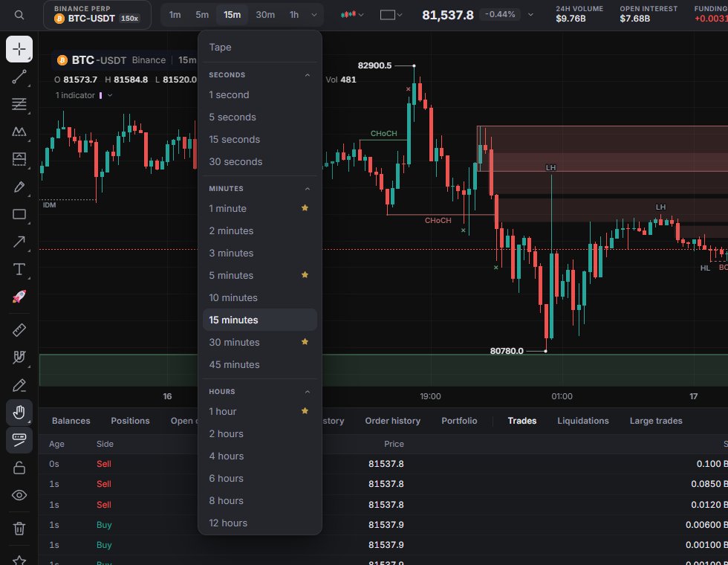Delete drawings with trash icon
This screenshot has width=728, height=565.
pyautogui.click(x=19, y=529)
